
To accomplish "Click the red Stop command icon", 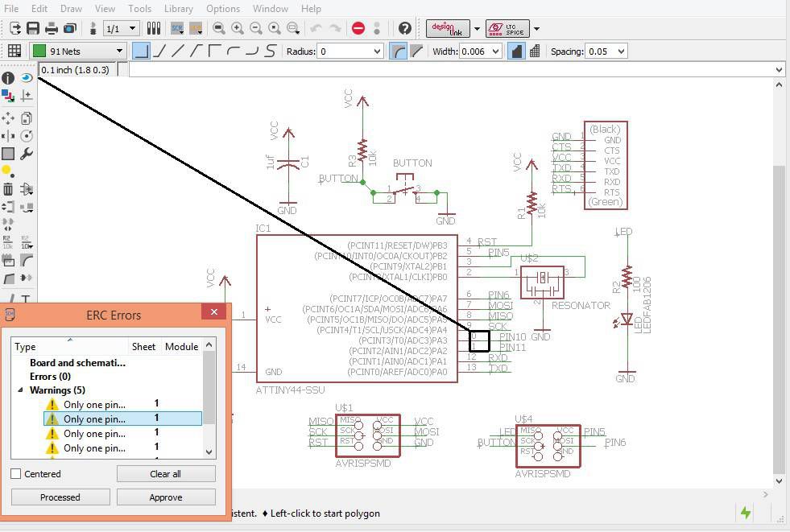I will pos(358,29).
